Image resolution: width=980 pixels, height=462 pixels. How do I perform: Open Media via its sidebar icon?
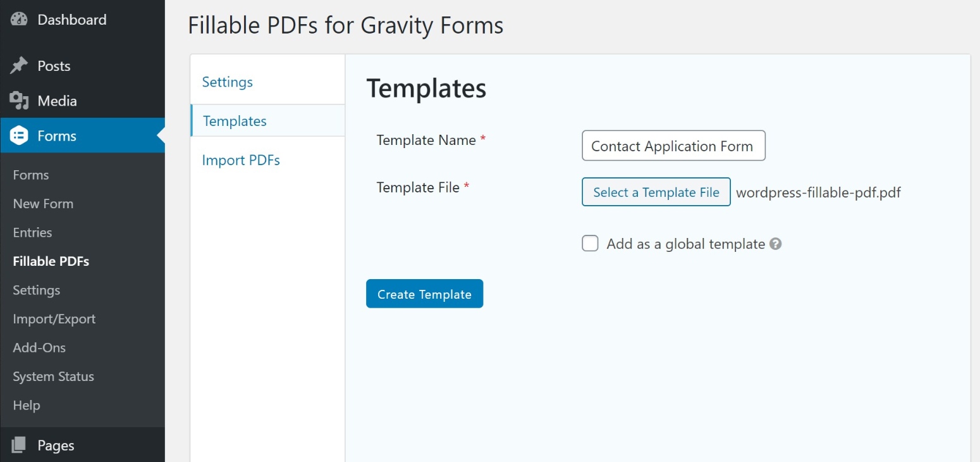(18, 100)
